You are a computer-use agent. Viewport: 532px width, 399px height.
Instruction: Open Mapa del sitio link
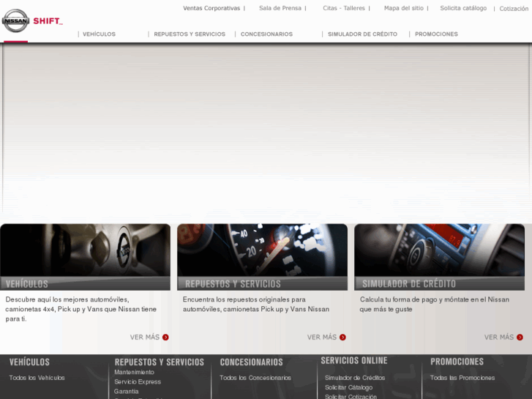[404, 8]
